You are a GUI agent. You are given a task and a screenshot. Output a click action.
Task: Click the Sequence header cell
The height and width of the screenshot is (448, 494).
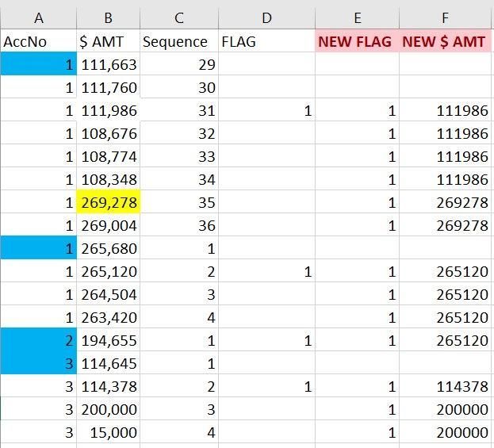[179, 42]
